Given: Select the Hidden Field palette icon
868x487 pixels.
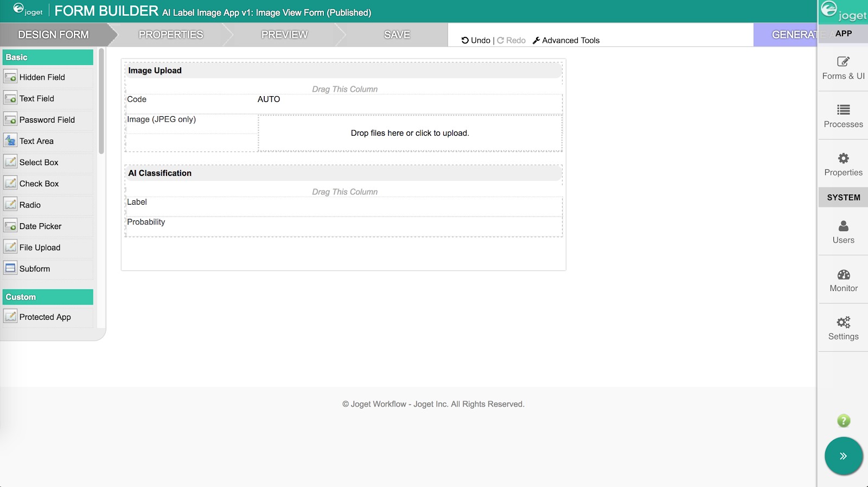Looking at the screenshot, I should tap(10, 77).
